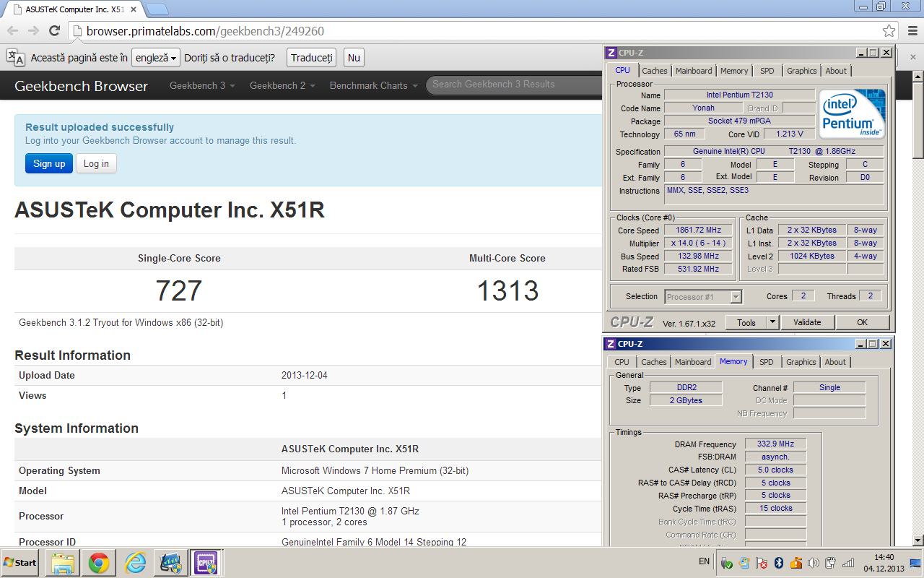924x578 pixels.
Task: Click the Nu button in translation bar
Action: click(354, 58)
